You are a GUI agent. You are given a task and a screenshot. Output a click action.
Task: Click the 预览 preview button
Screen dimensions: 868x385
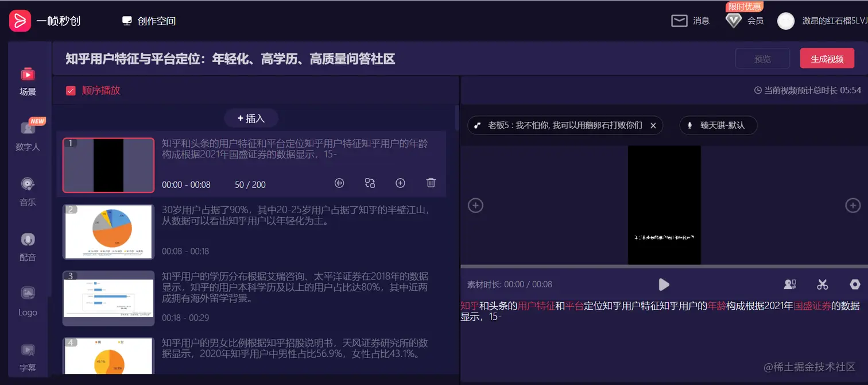click(x=762, y=59)
